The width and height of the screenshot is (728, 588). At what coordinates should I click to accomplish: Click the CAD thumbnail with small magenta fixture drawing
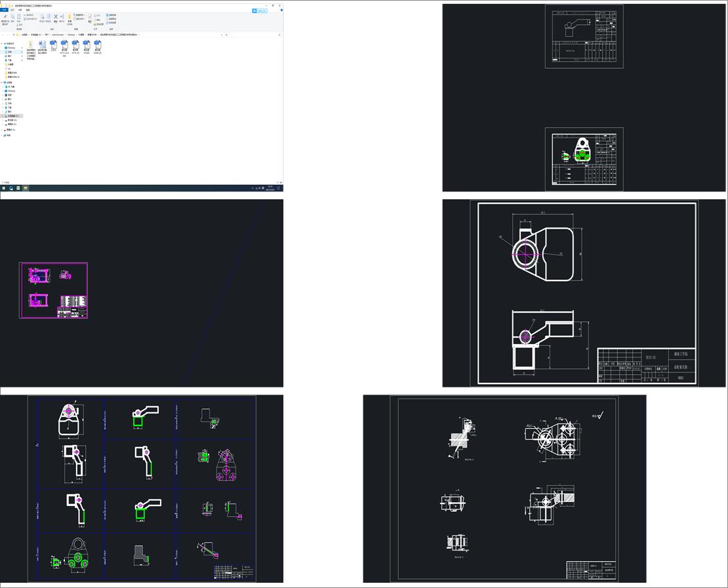pyautogui.click(x=142, y=293)
